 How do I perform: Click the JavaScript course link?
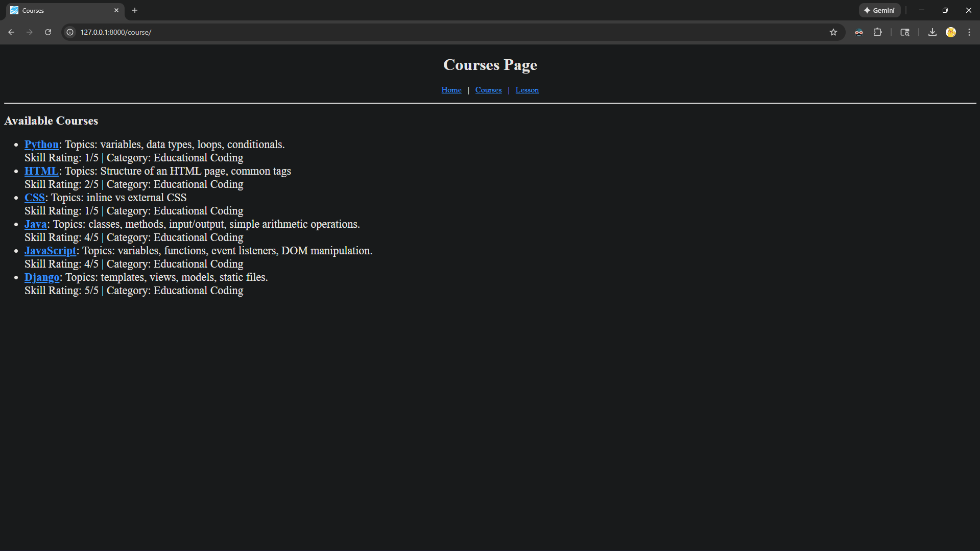(x=50, y=251)
